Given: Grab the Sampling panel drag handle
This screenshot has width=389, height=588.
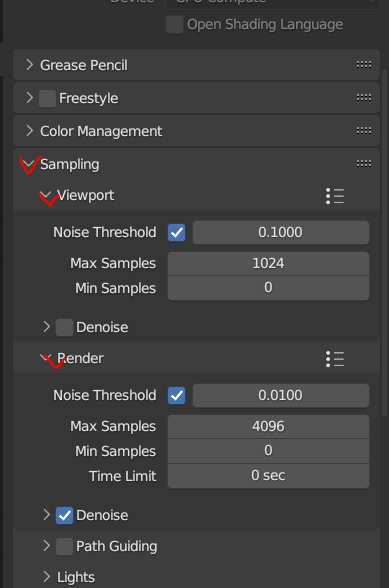Looking at the screenshot, I should [364, 164].
